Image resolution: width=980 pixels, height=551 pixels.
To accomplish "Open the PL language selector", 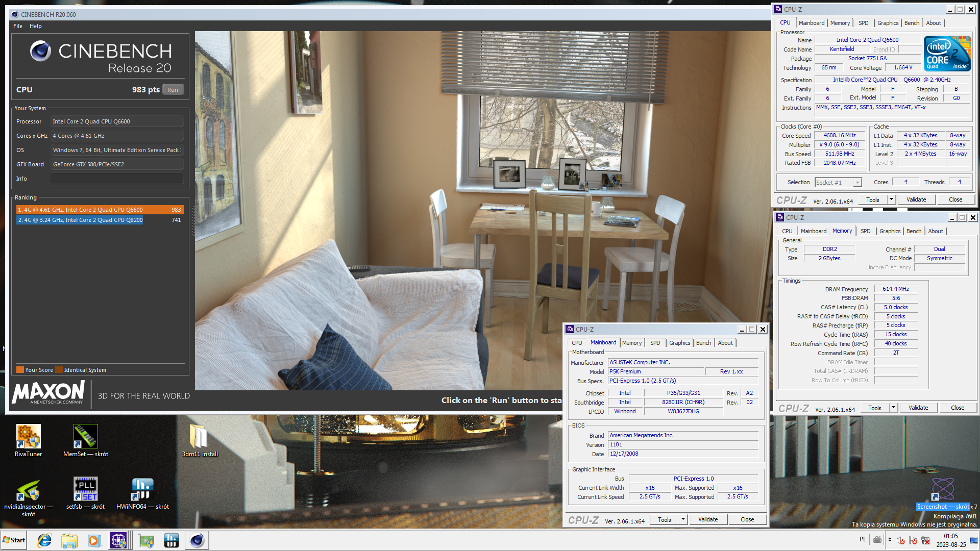I will tap(863, 539).
